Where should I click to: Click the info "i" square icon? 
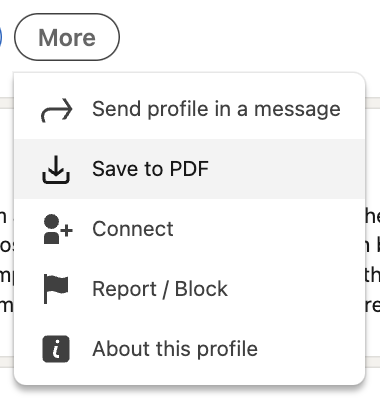pyautogui.click(x=56, y=349)
